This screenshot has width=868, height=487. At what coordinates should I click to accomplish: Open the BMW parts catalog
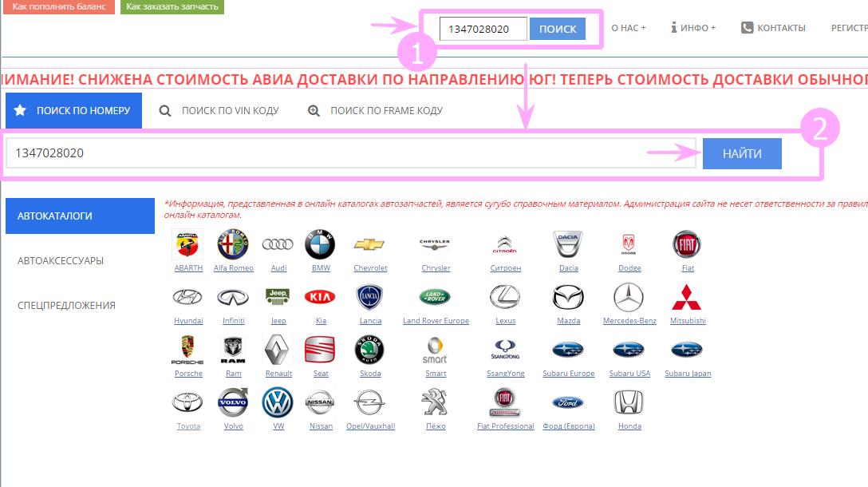click(320, 244)
